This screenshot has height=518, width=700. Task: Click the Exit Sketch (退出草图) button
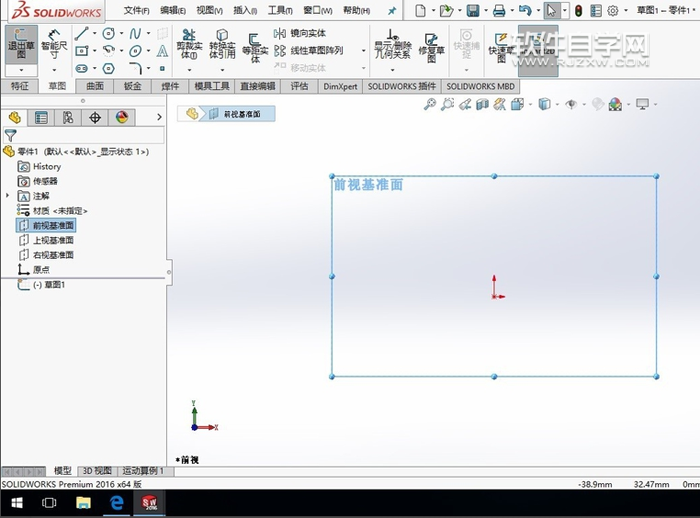point(21,44)
